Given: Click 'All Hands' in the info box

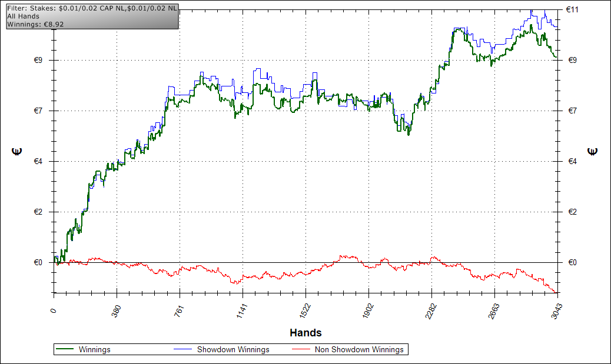Looking at the screenshot, I should (x=23, y=16).
